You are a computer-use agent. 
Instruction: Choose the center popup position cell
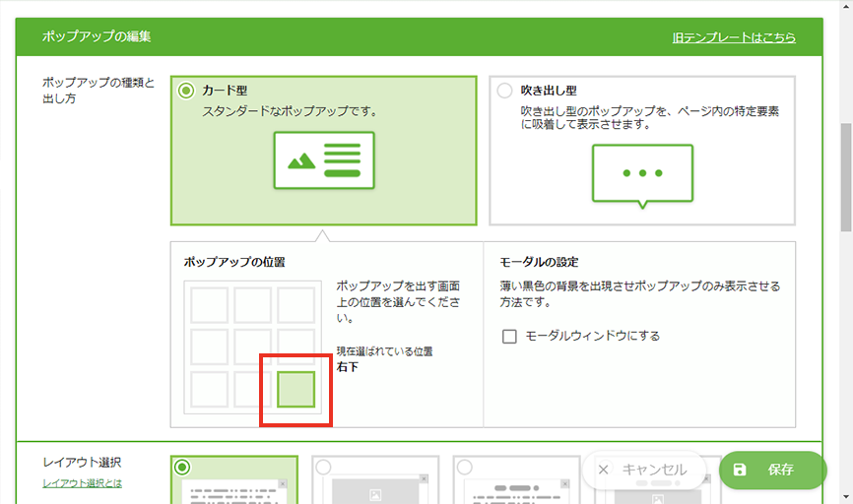coord(253,346)
